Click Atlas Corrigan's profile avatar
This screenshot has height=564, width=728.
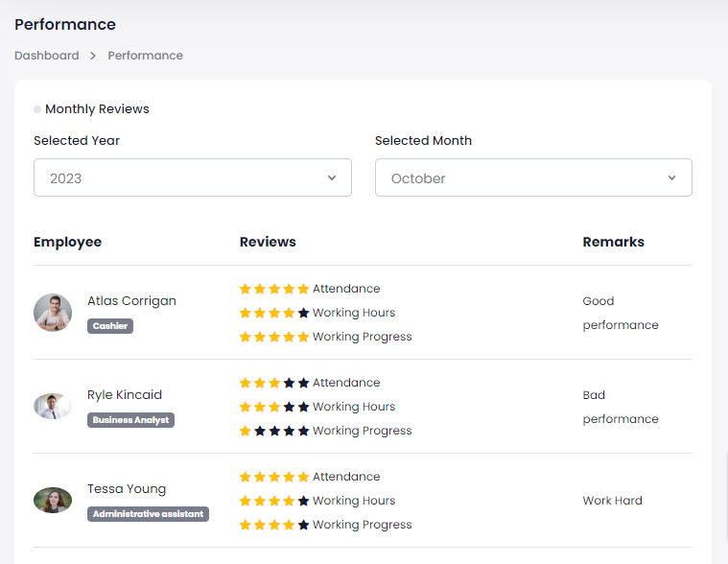pos(53,313)
